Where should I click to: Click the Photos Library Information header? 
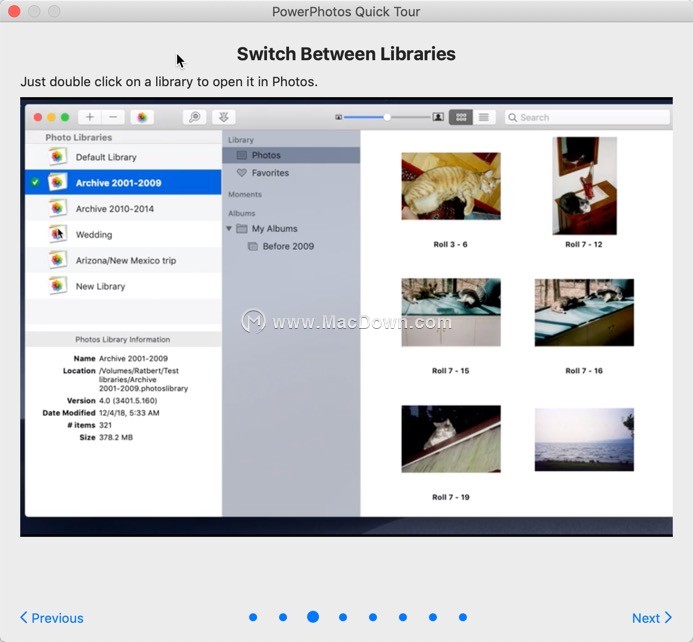tap(123, 339)
